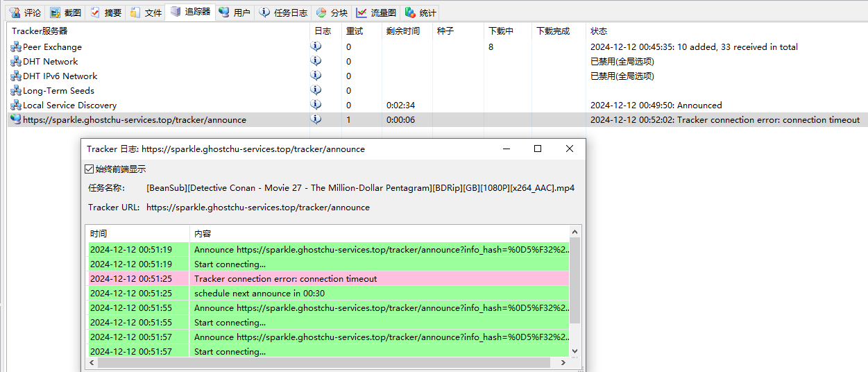
Task: Sort by Tracker服务器 column header
Action: point(40,31)
